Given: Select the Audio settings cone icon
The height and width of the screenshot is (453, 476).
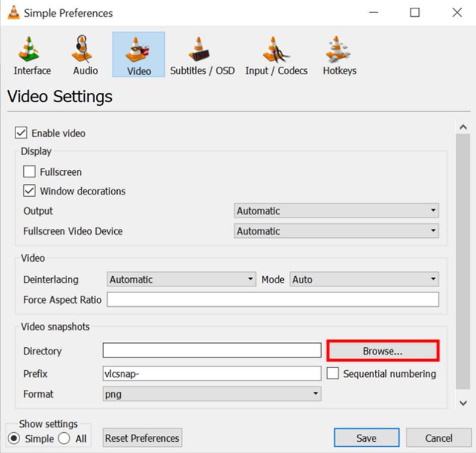Looking at the screenshot, I should [x=84, y=54].
